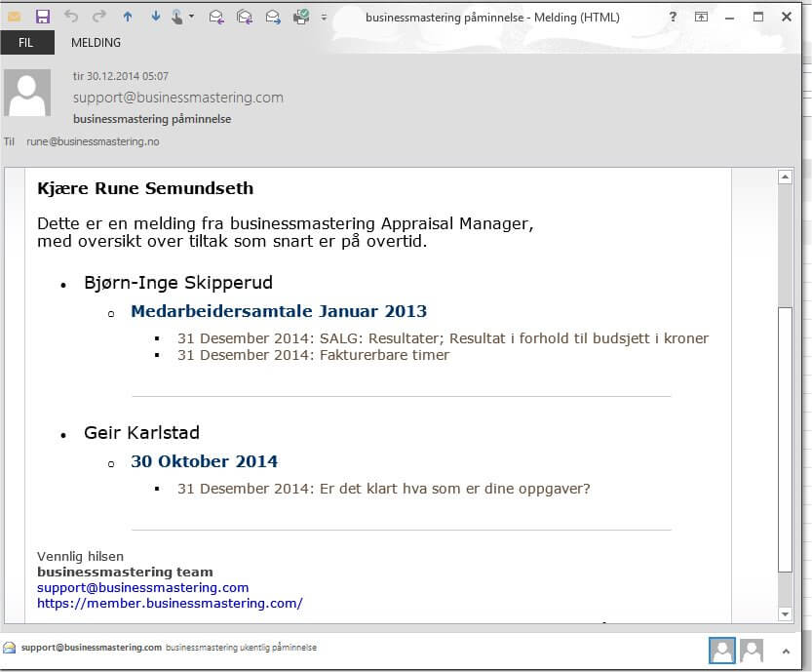Open Help with the question mark icon

(x=673, y=18)
